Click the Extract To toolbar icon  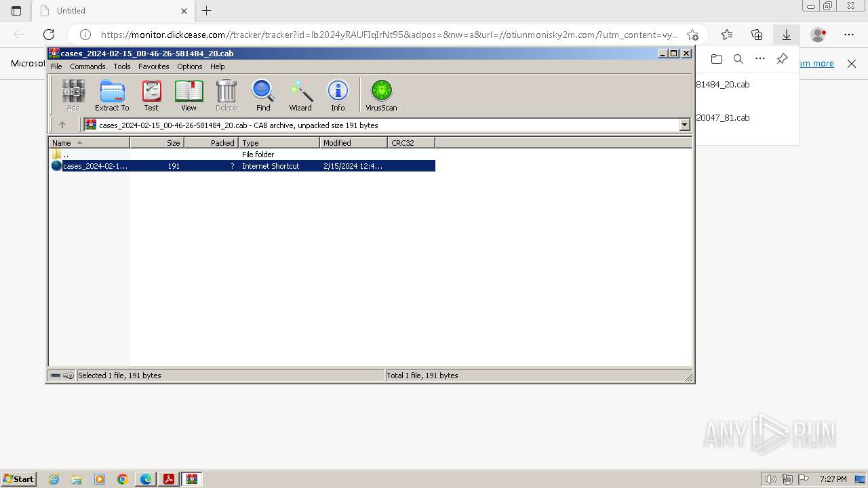(x=112, y=95)
